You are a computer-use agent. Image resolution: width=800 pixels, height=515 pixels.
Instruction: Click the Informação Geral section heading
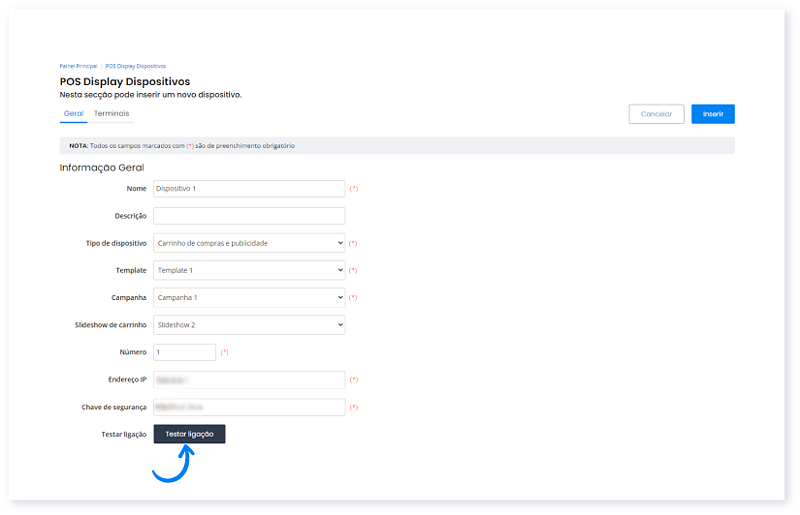click(102, 168)
